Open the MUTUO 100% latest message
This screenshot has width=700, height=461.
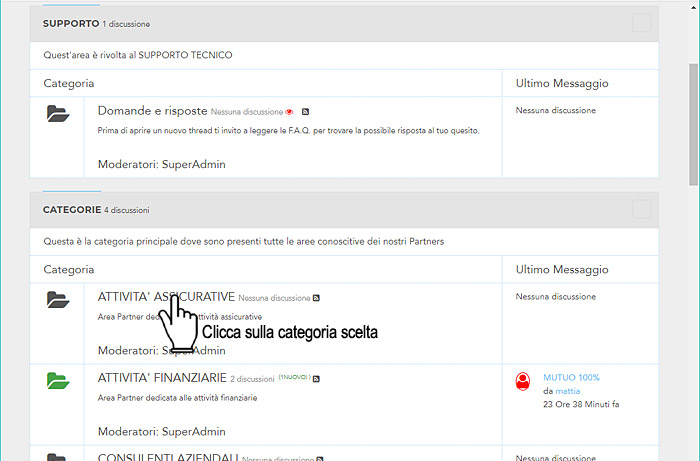click(x=571, y=377)
